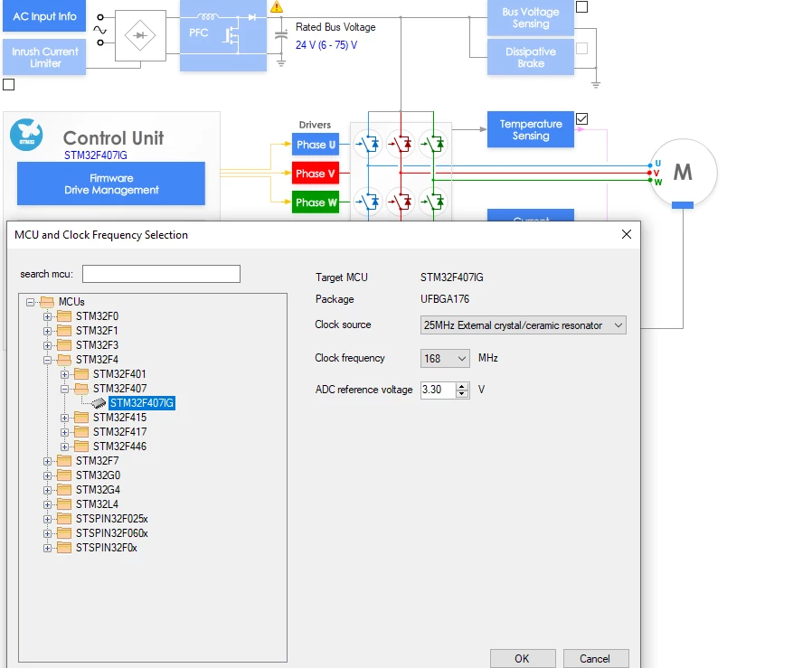The height and width of the screenshot is (668, 812).
Task: Close the MCU and Clock Frequency dialog
Action: [x=627, y=235]
